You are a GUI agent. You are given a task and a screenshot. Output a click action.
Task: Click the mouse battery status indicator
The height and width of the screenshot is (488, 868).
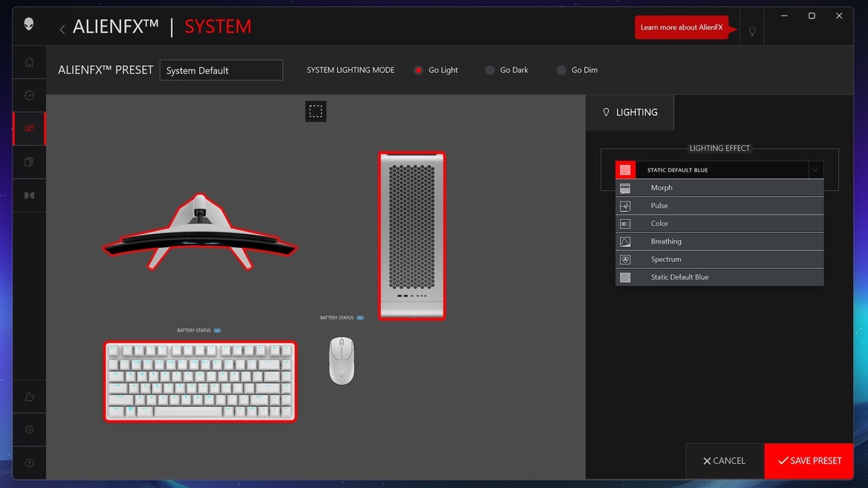[342, 317]
